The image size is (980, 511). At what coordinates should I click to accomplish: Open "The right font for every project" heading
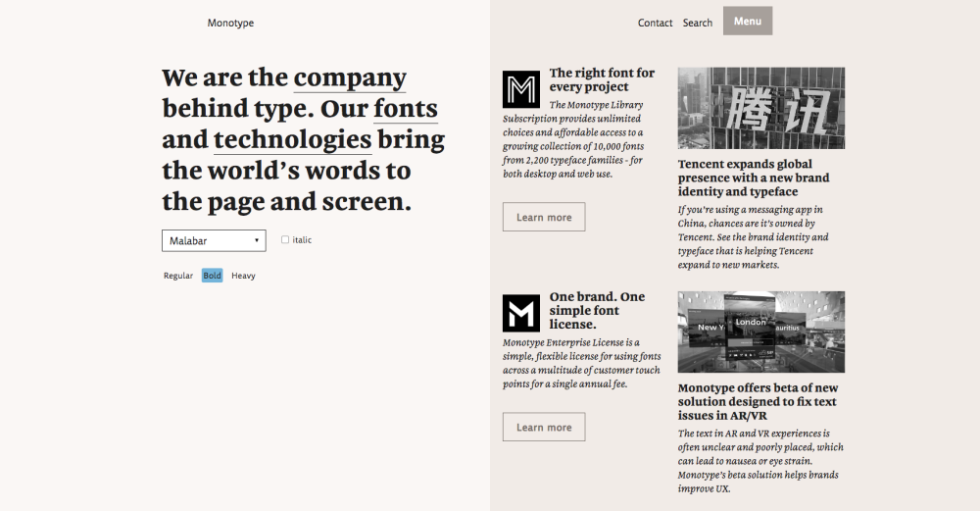[602, 79]
